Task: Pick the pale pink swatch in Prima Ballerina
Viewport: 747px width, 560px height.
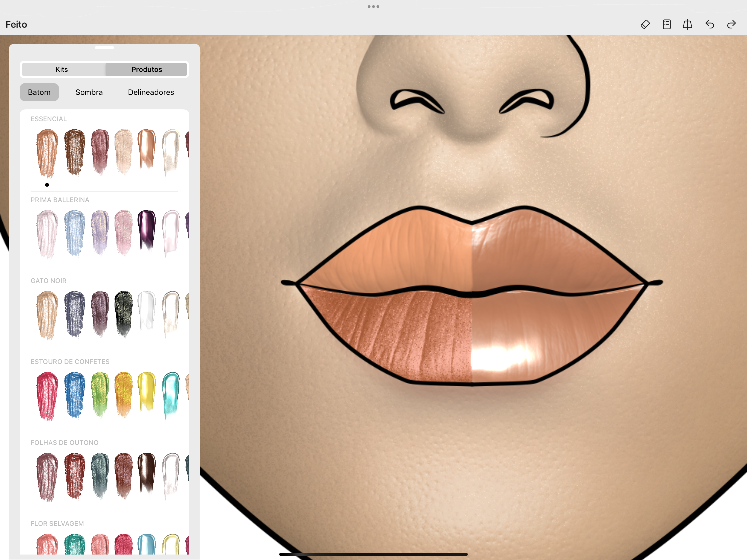Action: pyautogui.click(x=47, y=234)
